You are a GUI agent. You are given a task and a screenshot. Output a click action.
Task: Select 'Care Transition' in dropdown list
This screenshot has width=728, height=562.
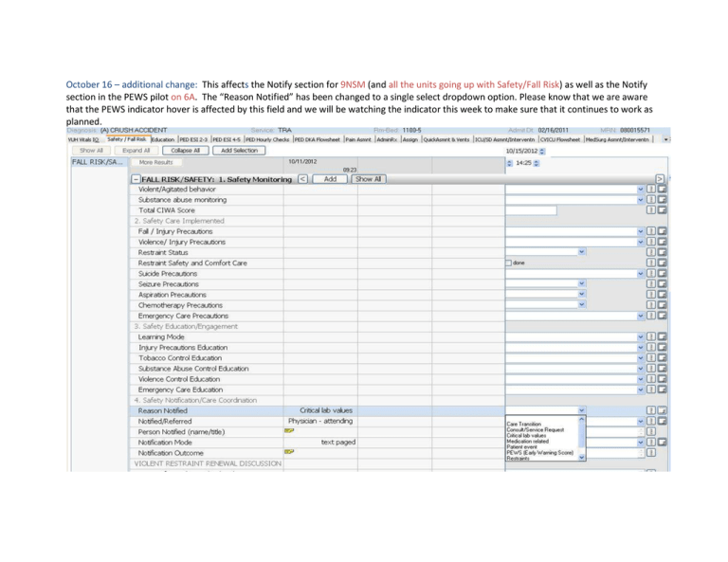(x=523, y=425)
